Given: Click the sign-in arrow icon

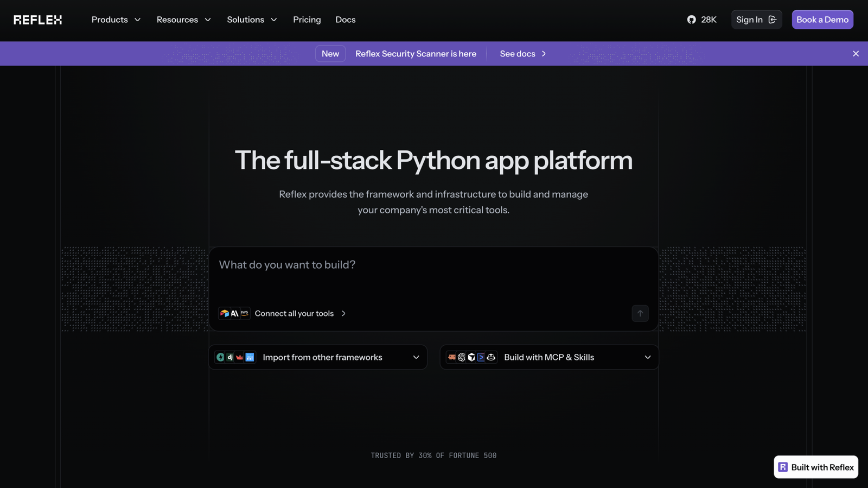Looking at the screenshot, I should pyautogui.click(x=773, y=20).
